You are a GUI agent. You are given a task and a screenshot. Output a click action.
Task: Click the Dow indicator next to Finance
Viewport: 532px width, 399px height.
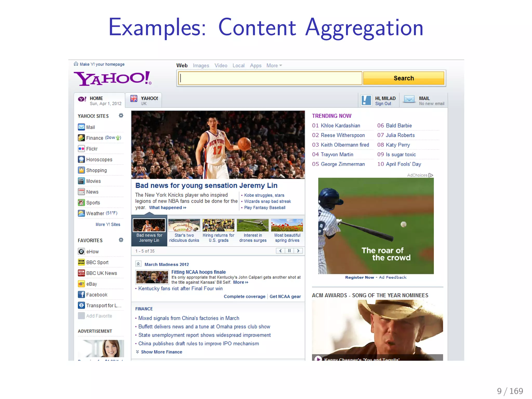pyautogui.click(x=113, y=138)
